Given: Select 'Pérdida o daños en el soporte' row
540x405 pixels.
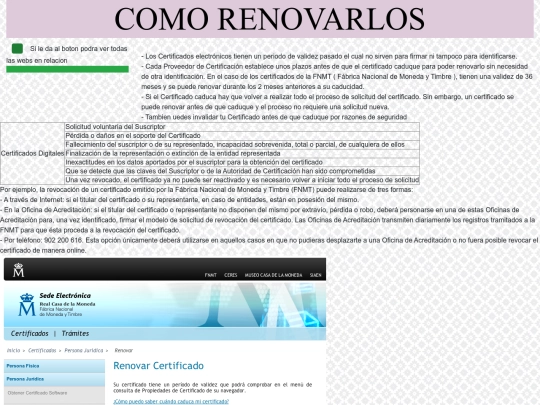Looking at the screenshot, I should (242, 136).
